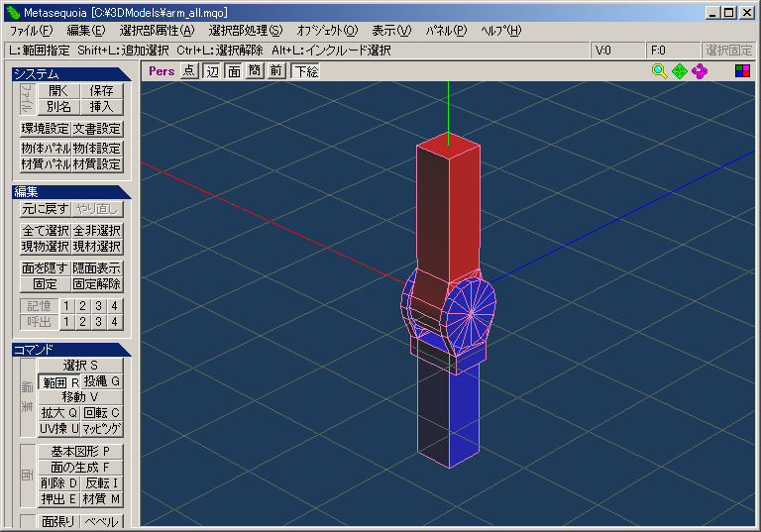
Task: Toggle 簡 (simple) display button
Action: point(255,71)
